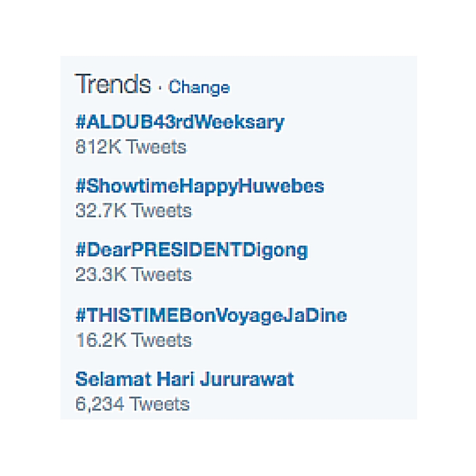Viewport: 476px width, 476px height.
Task: Click the 812K Tweets count text
Action: click(x=130, y=146)
